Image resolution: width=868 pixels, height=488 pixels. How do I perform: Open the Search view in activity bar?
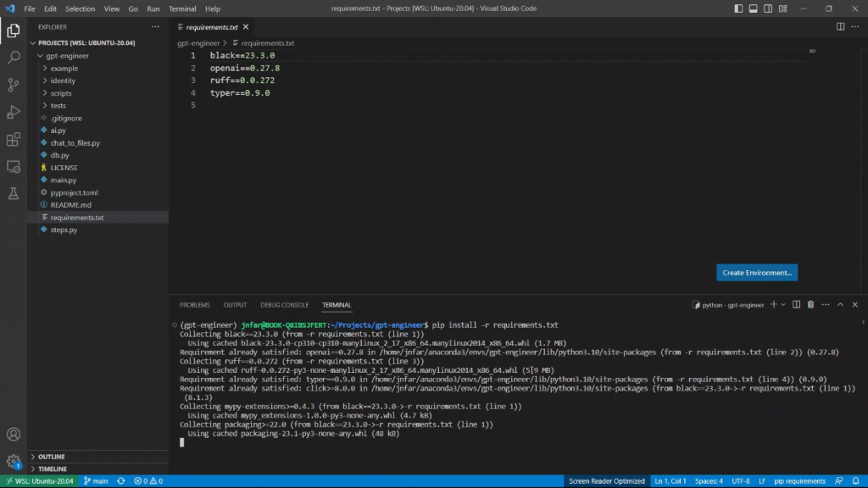tap(14, 58)
